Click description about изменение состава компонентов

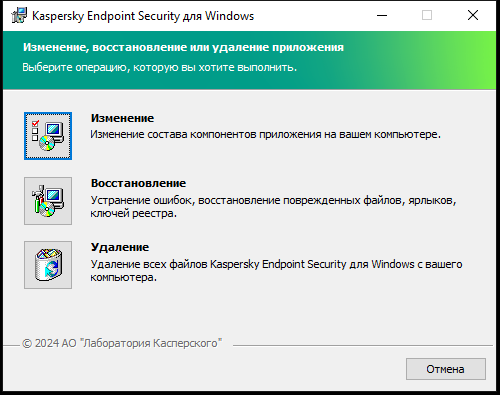pyautogui.click(x=266, y=134)
